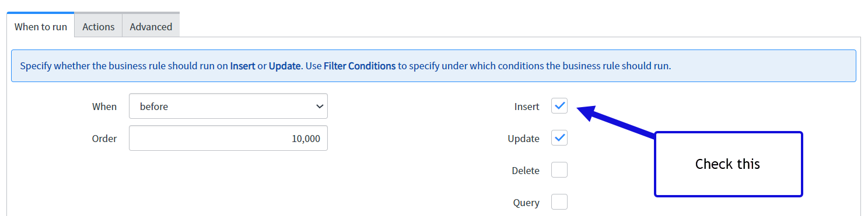868x216 pixels.
Task: Tick the Query checkbox
Action: 559,203
